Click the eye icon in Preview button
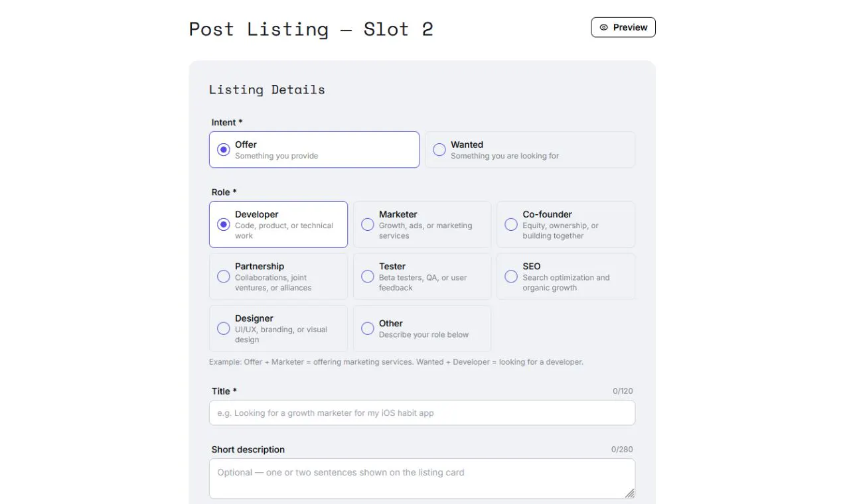843x504 pixels. [x=603, y=28]
